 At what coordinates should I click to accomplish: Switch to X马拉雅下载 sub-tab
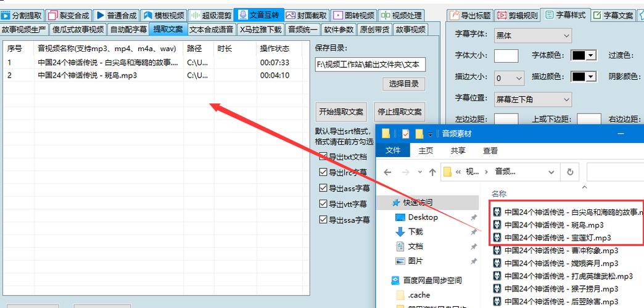pyautogui.click(x=261, y=30)
